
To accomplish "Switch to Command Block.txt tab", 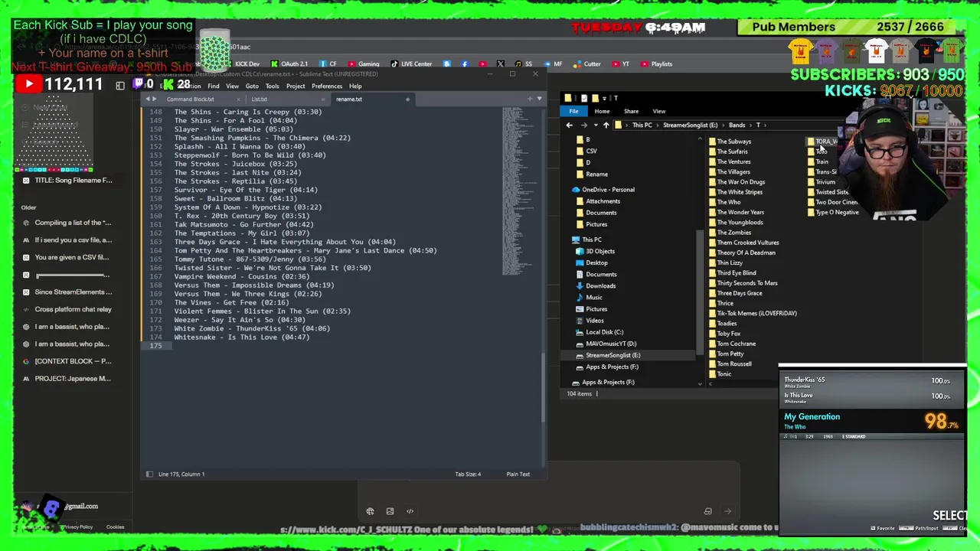I will click(191, 99).
